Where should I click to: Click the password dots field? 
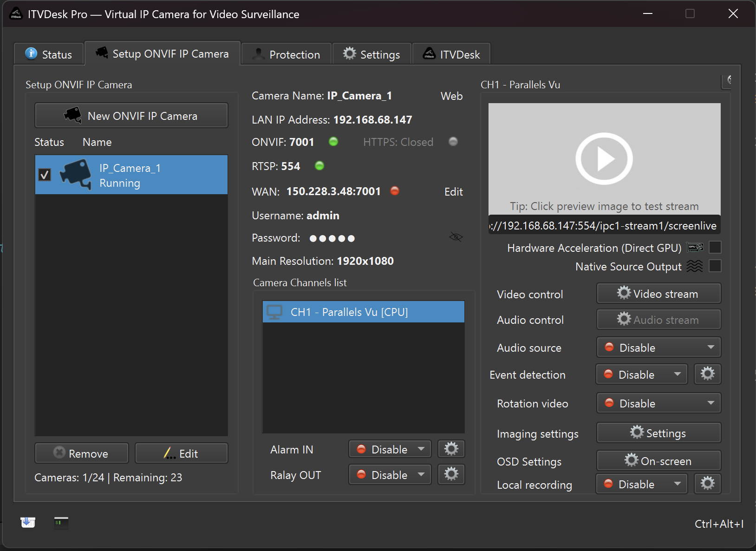[x=332, y=238]
